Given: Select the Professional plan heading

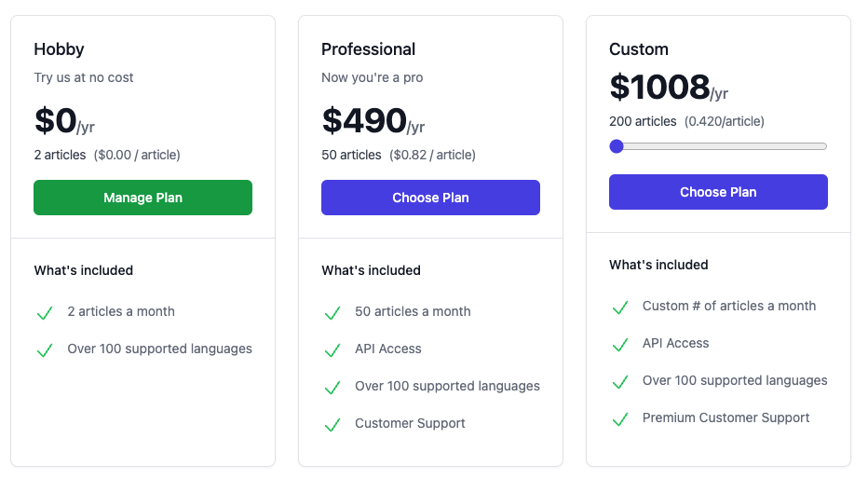Looking at the screenshot, I should (368, 49).
